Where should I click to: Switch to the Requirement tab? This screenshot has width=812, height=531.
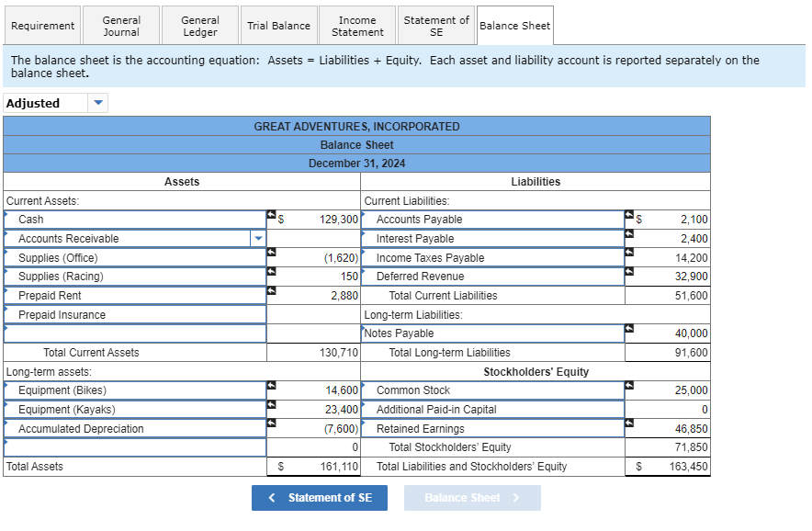coord(42,25)
